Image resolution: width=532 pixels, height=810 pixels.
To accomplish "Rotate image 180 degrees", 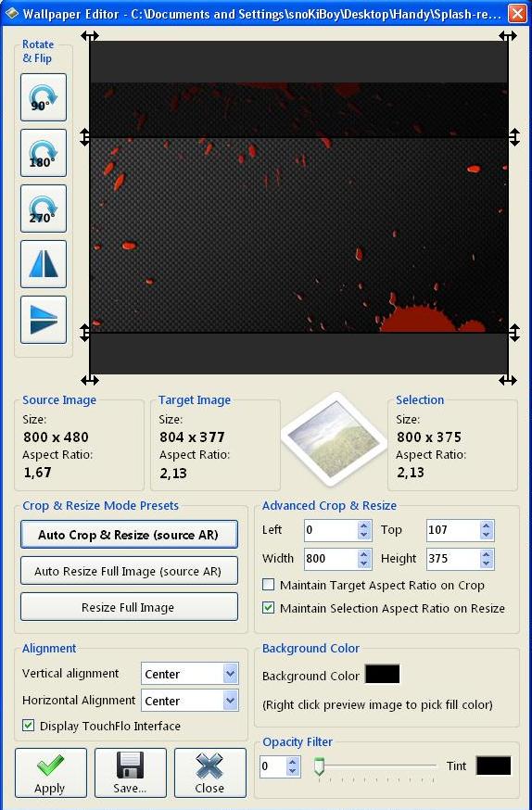I will tap(44, 153).
